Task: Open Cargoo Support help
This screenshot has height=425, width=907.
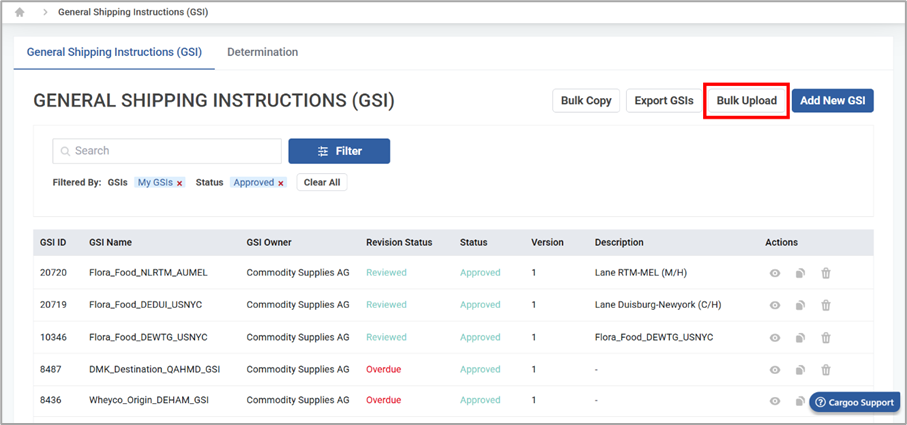Action: [855, 402]
